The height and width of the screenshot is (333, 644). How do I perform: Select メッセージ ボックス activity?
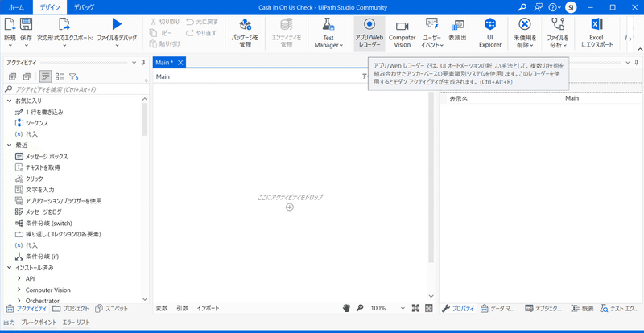(x=41, y=156)
